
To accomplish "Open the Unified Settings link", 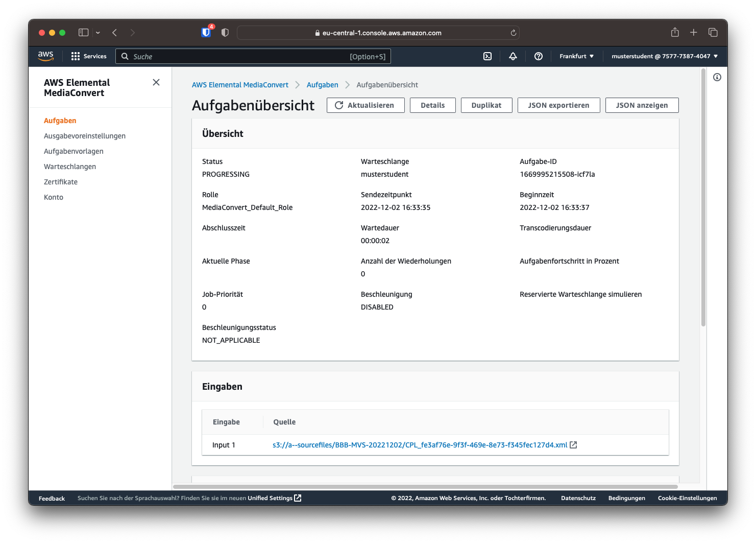I will click(270, 498).
